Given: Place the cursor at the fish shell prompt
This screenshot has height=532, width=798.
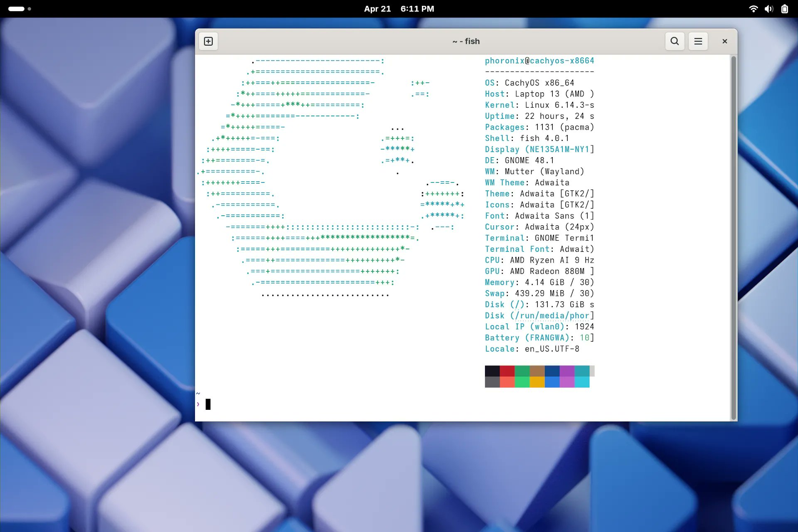Looking at the screenshot, I should click(x=209, y=404).
